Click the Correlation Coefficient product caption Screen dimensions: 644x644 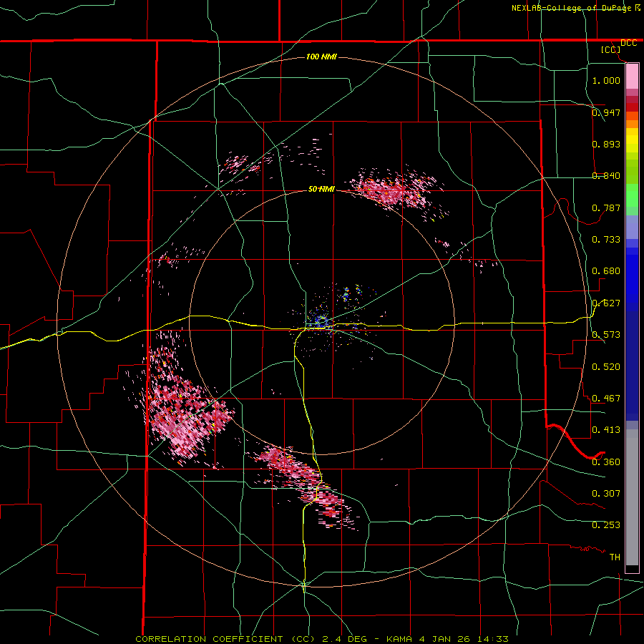pos(322,639)
